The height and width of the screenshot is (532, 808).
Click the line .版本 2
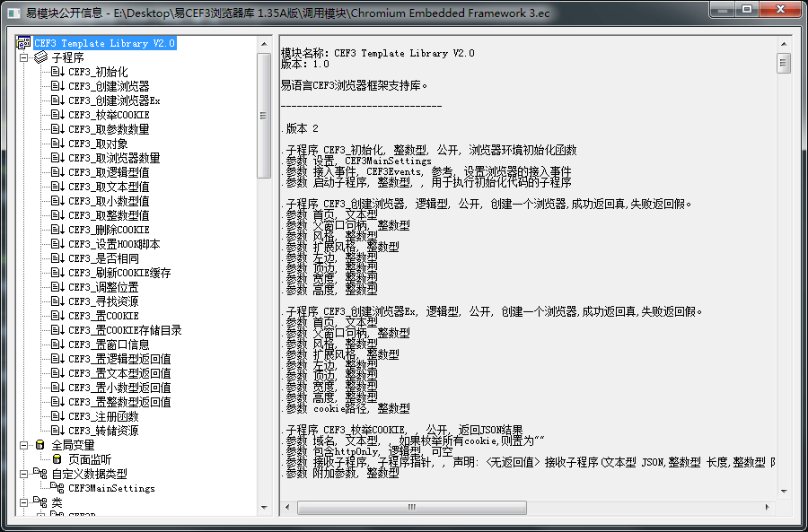coord(299,129)
